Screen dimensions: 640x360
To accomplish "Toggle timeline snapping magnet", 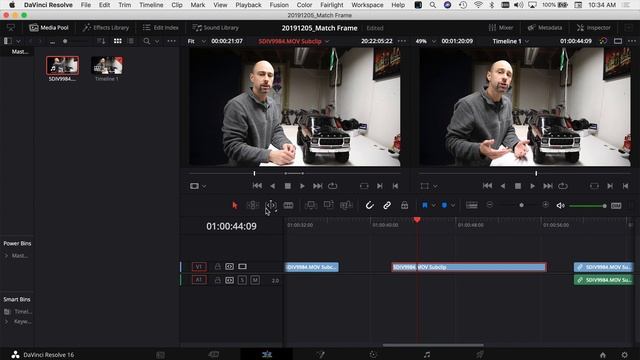I will point(369,205).
